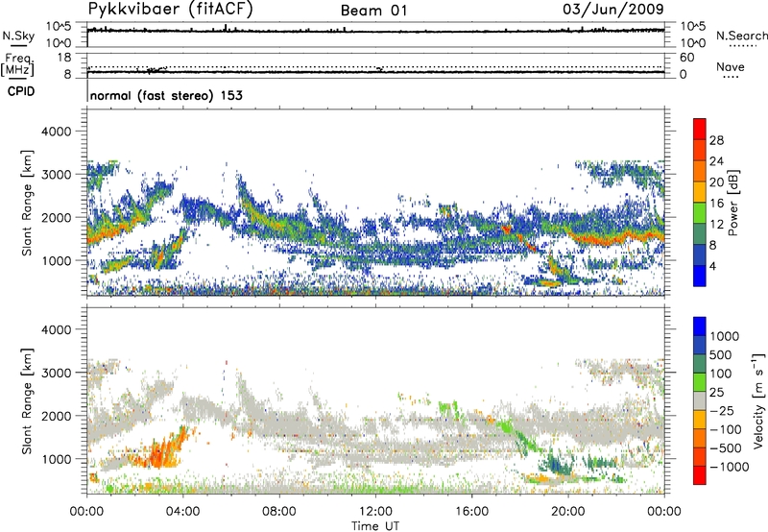Click the "12:00" time tick label
The height and width of the screenshot is (532, 768).
point(375,512)
